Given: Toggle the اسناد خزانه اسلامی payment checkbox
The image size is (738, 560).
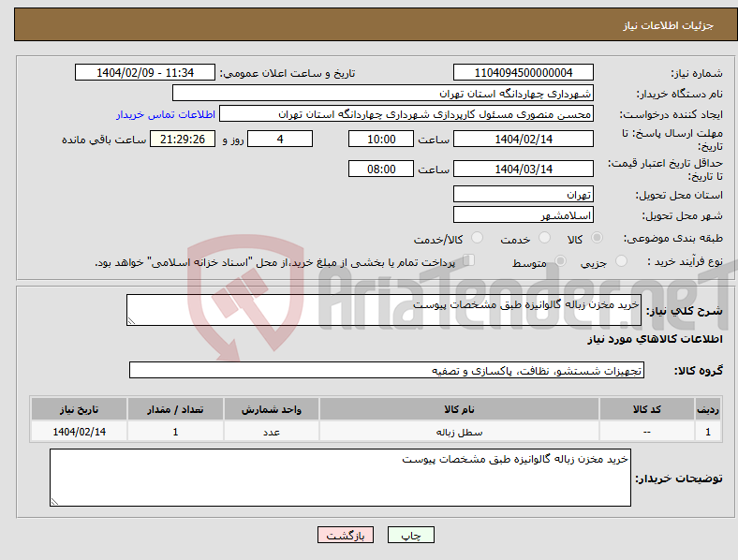Looking at the screenshot, I should [469, 260].
